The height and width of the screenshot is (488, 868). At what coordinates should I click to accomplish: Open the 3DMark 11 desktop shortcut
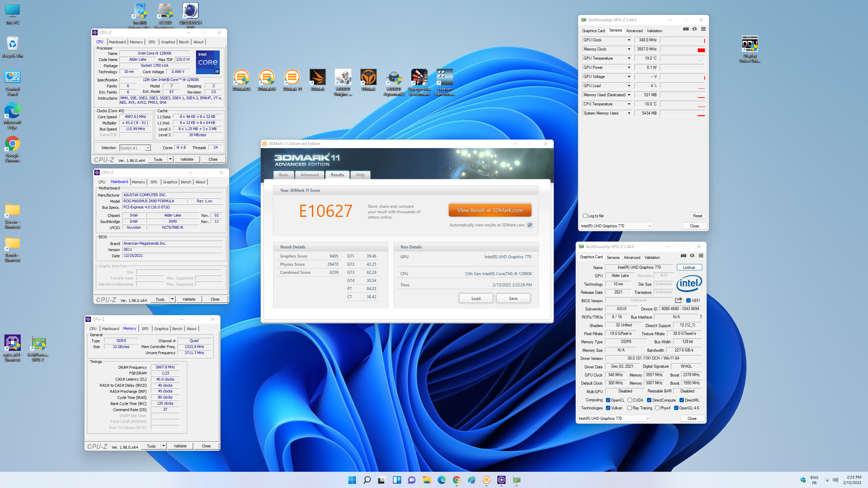292,80
